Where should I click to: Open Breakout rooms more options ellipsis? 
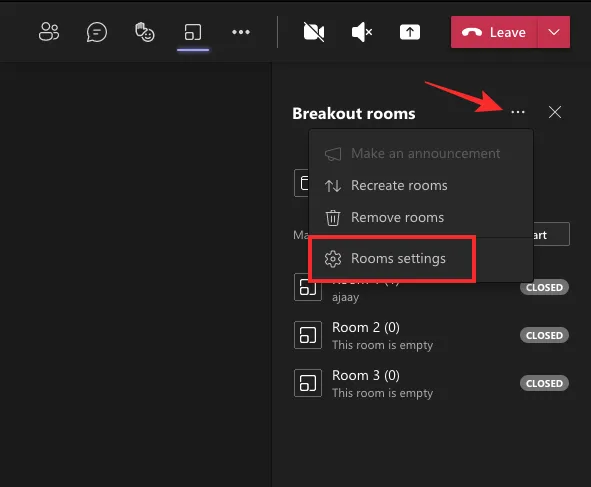(518, 112)
